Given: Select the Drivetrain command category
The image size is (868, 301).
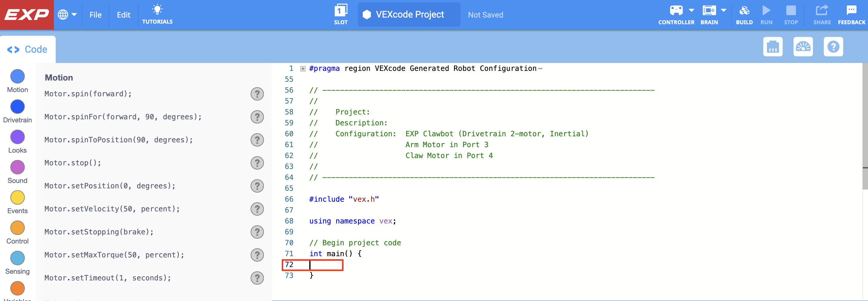Looking at the screenshot, I should tap(17, 107).
